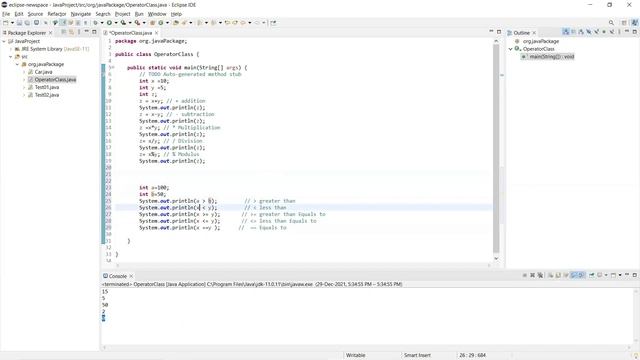Click the Open Perspective icon

tap(624, 23)
